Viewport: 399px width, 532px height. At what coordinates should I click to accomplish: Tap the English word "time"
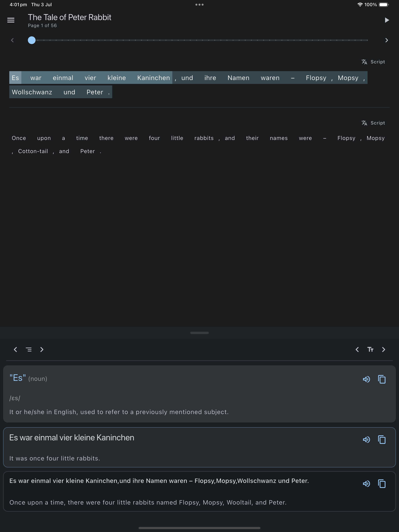[x=82, y=138]
